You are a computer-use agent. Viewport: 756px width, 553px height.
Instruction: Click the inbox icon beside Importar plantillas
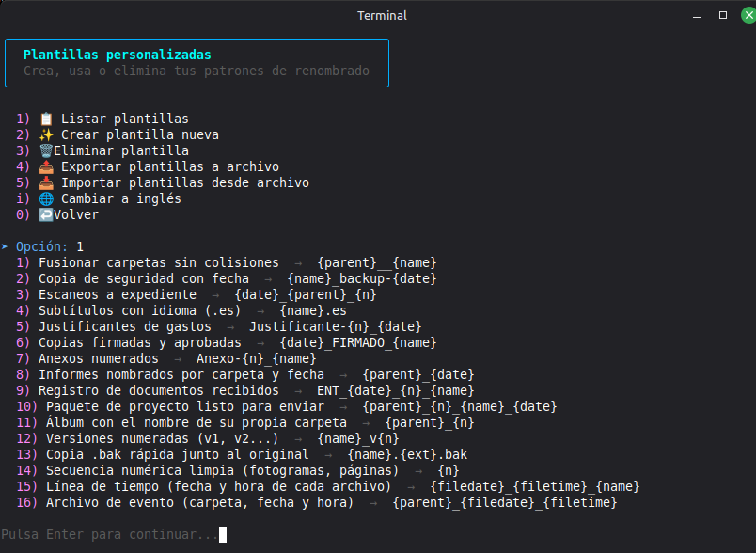[46, 182]
